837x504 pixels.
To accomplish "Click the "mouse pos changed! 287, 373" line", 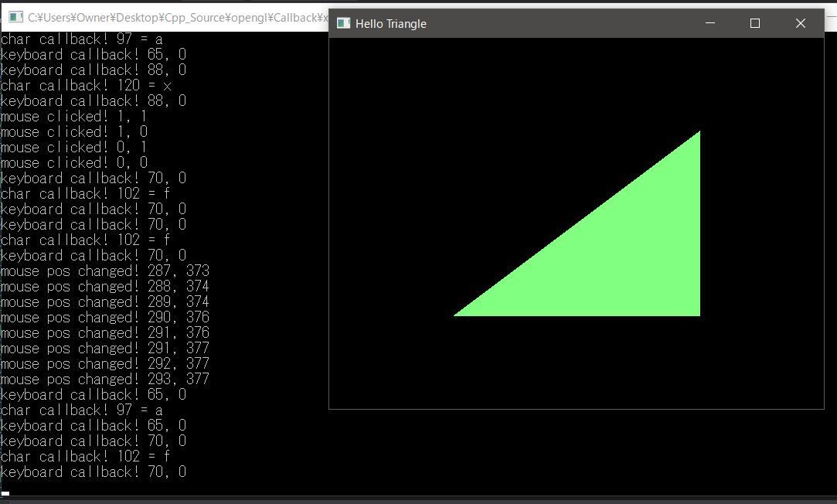I will coord(105,271).
